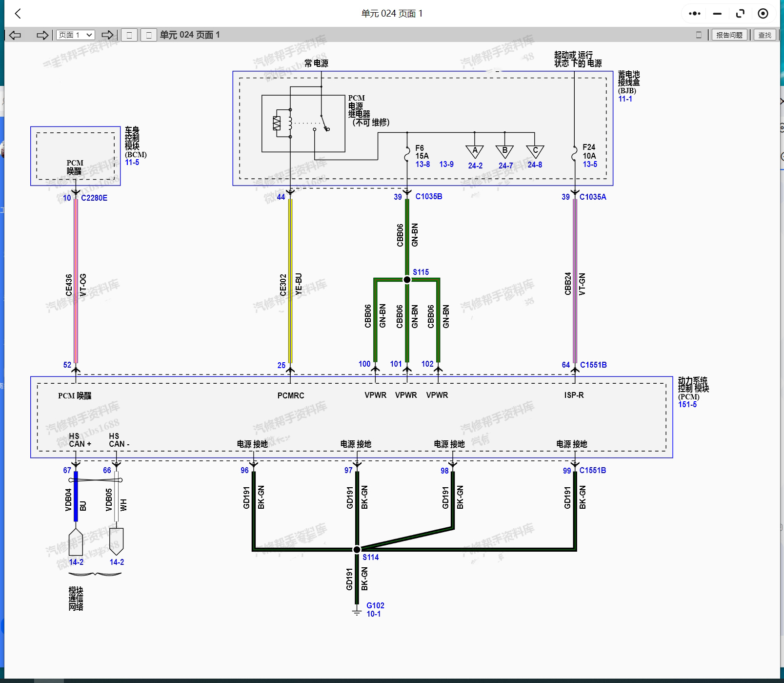The width and height of the screenshot is (784, 683).
Task: Open the 页面 1 page dropdown
Action: coord(75,35)
